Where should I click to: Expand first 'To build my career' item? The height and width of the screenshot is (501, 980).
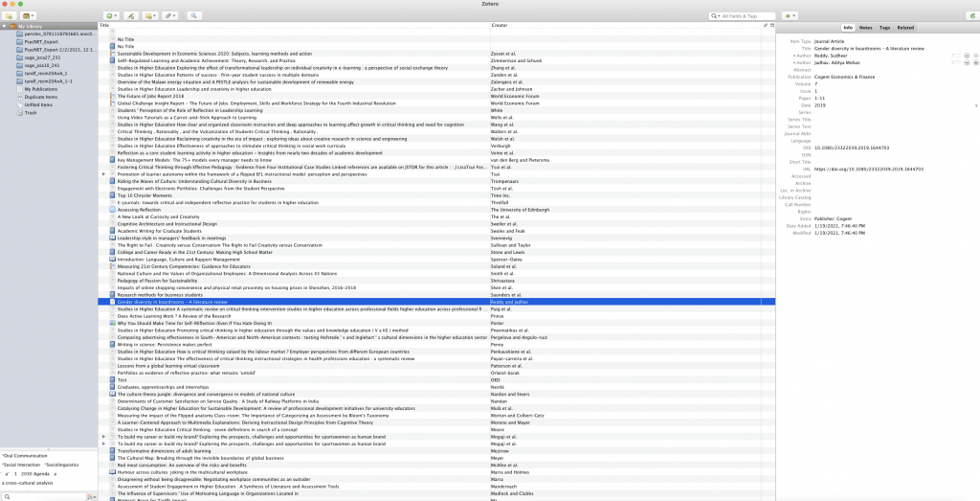click(104, 436)
